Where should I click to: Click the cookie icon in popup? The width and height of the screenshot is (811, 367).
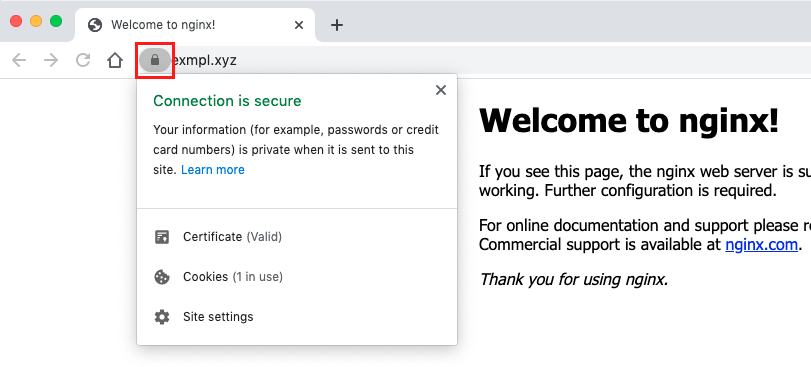pos(162,277)
